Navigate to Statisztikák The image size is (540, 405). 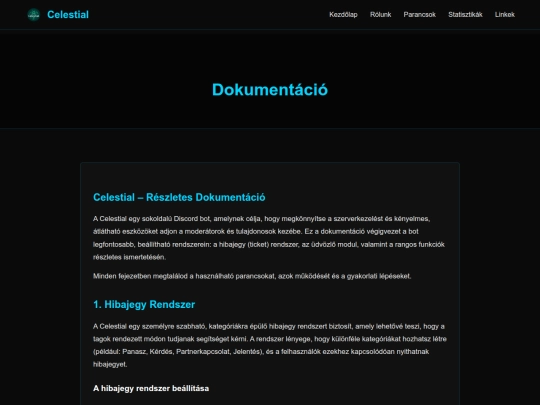point(465,14)
